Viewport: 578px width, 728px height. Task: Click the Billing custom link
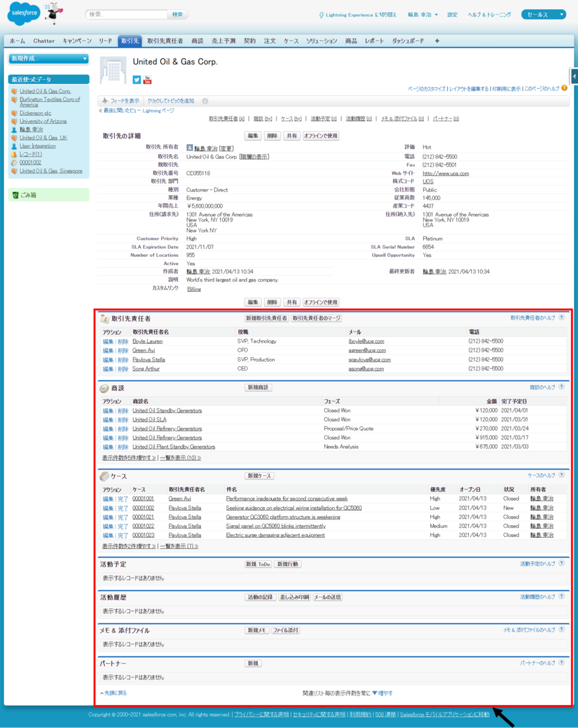(194, 289)
